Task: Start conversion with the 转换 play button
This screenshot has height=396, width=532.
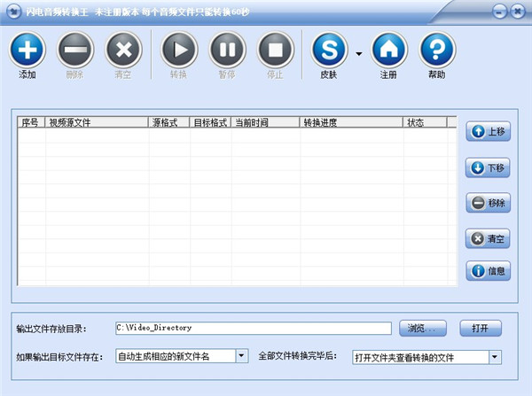Action: [x=178, y=50]
